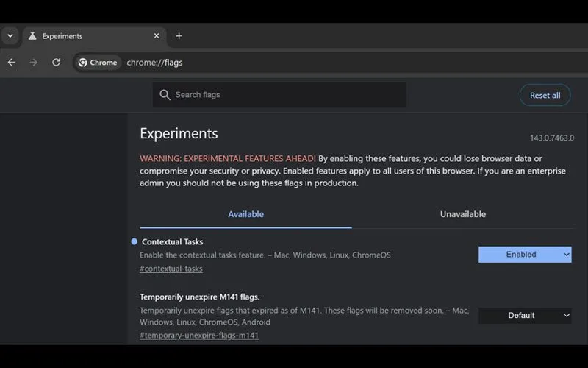Open a new tab with plus icon
The width and height of the screenshot is (588, 368).
(179, 36)
